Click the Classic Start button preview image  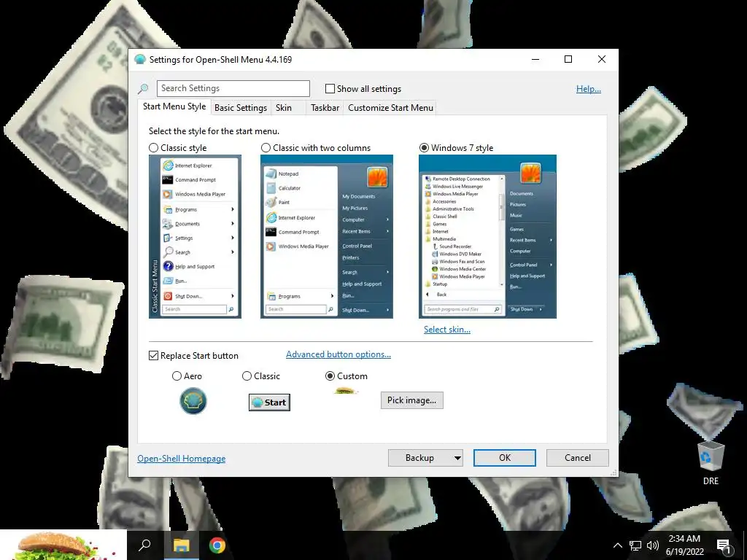(269, 402)
